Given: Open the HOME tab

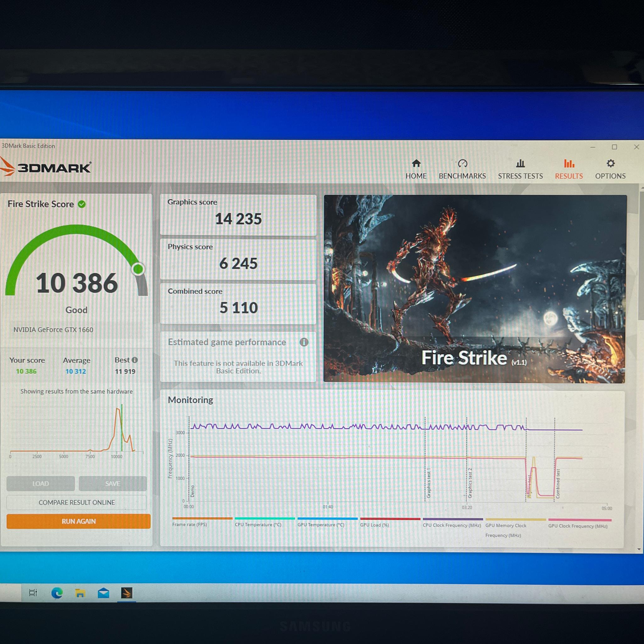Looking at the screenshot, I should point(416,169).
